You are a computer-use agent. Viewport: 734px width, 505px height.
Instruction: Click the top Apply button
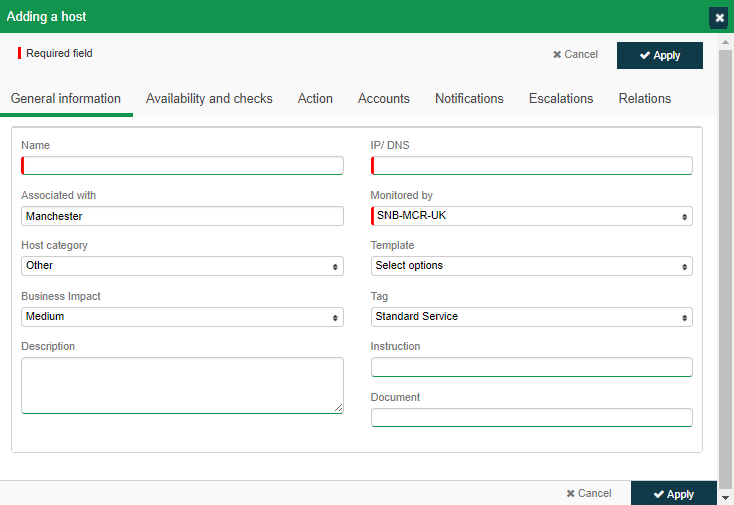tap(660, 55)
